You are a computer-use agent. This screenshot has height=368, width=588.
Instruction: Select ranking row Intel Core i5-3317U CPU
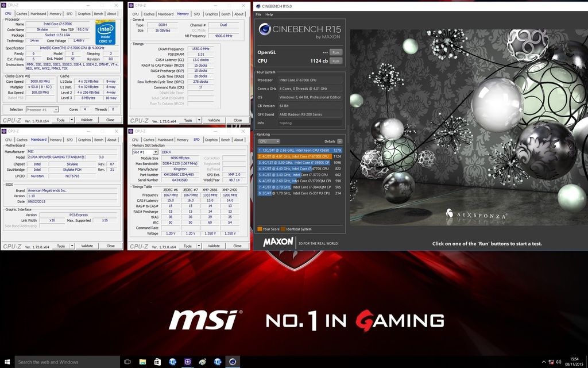300,193
